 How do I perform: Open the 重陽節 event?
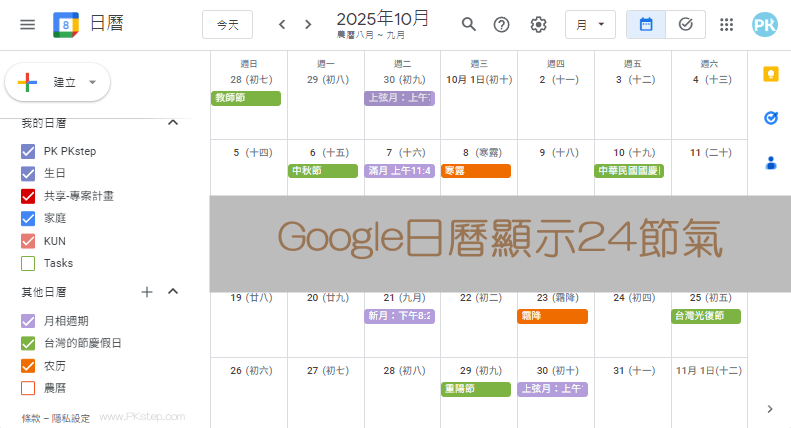tap(476, 389)
